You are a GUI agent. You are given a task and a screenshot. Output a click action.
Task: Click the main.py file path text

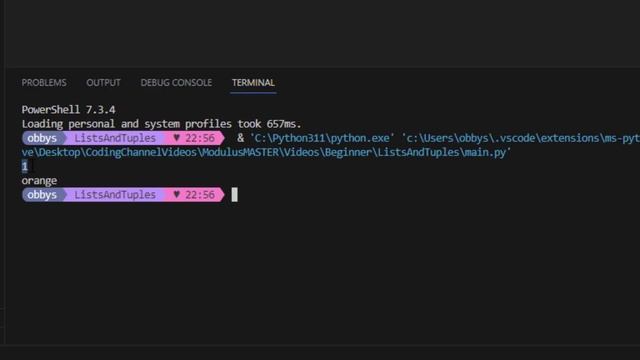[266, 152]
